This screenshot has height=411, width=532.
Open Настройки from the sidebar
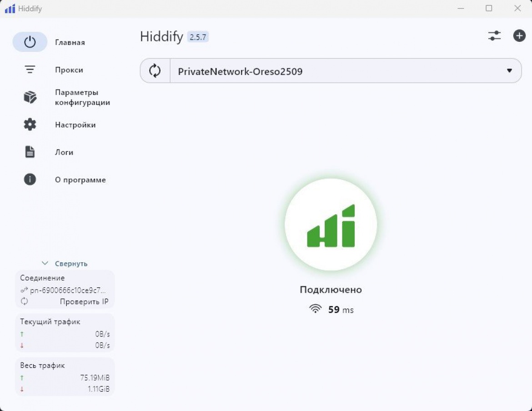pos(75,125)
